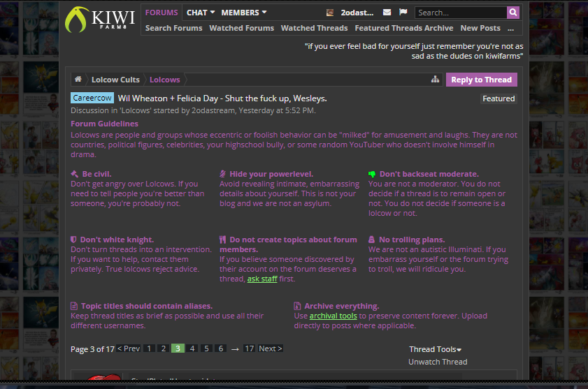Click the Forum Guidelines heading
Image resolution: width=588 pixels, height=389 pixels.
[x=104, y=124]
